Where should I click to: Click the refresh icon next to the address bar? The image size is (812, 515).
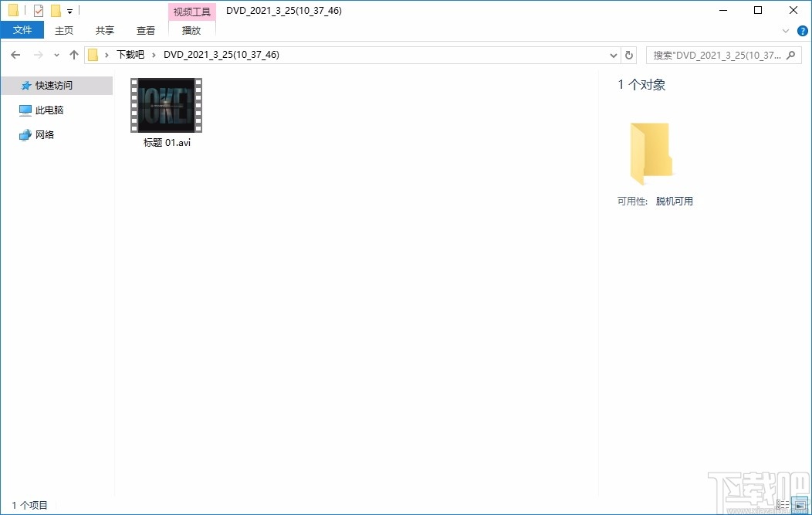click(x=628, y=55)
